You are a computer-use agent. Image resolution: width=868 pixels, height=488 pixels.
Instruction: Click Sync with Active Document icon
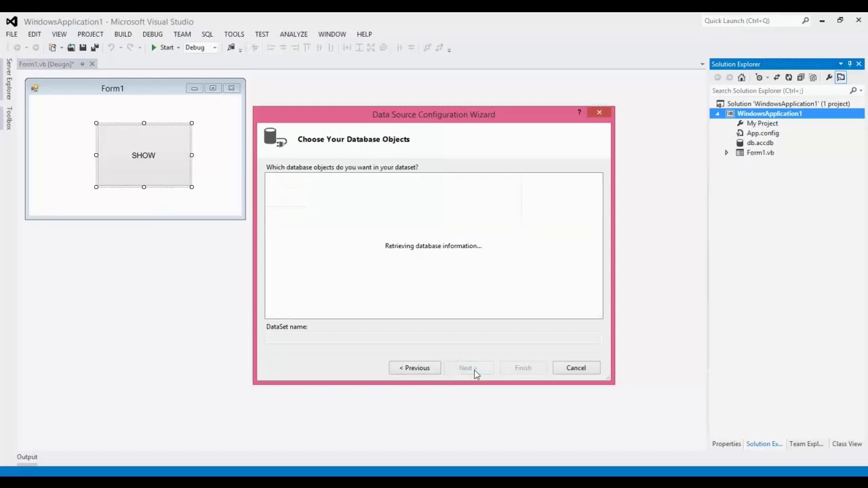click(x=776, y=77)
